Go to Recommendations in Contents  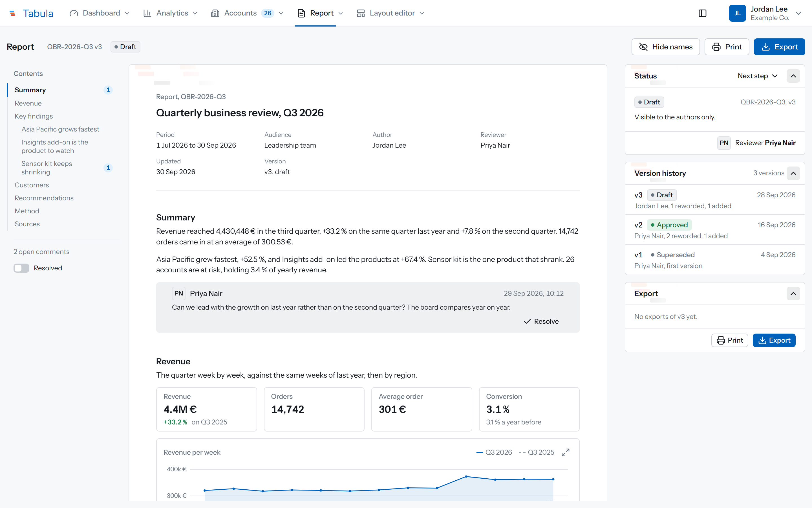(x=44, y=198)
